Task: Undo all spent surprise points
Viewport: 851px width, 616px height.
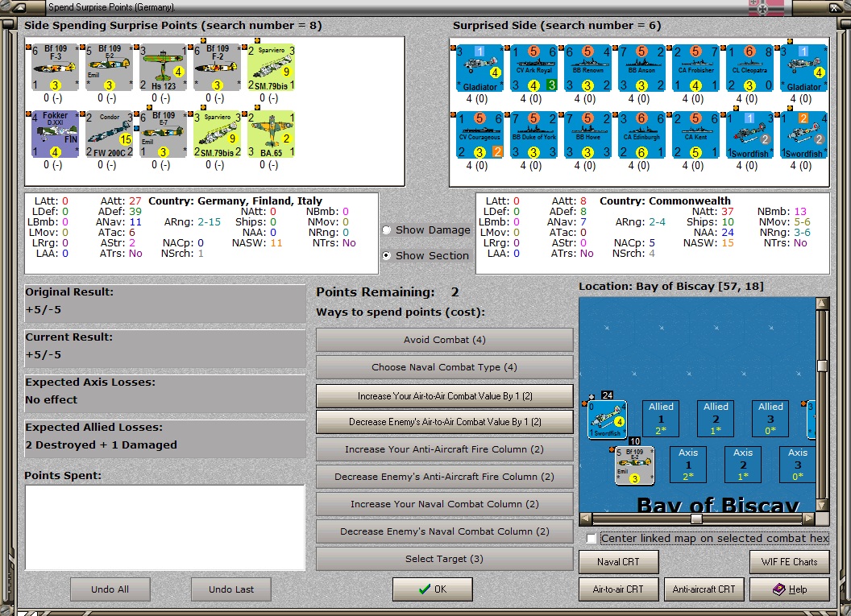Action: [x=110, y=589]
